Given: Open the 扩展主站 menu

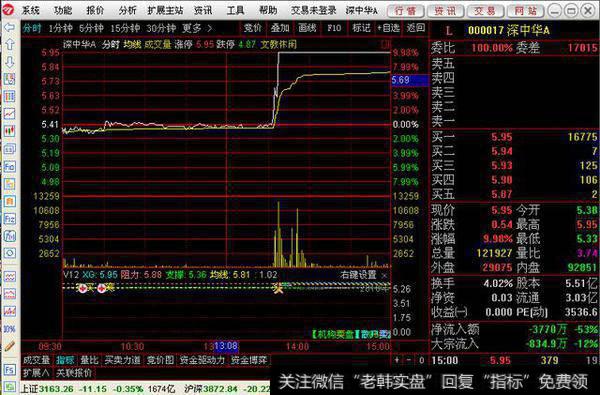Looking at the screenshot, I should [165, 10].
